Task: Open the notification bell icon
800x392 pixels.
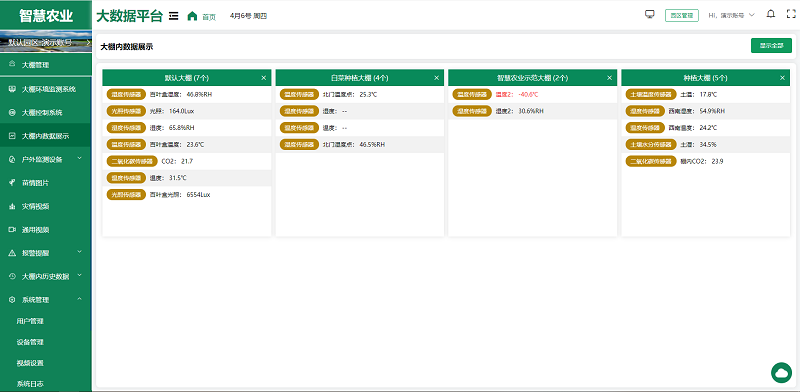Action: (x=771, y=14)
